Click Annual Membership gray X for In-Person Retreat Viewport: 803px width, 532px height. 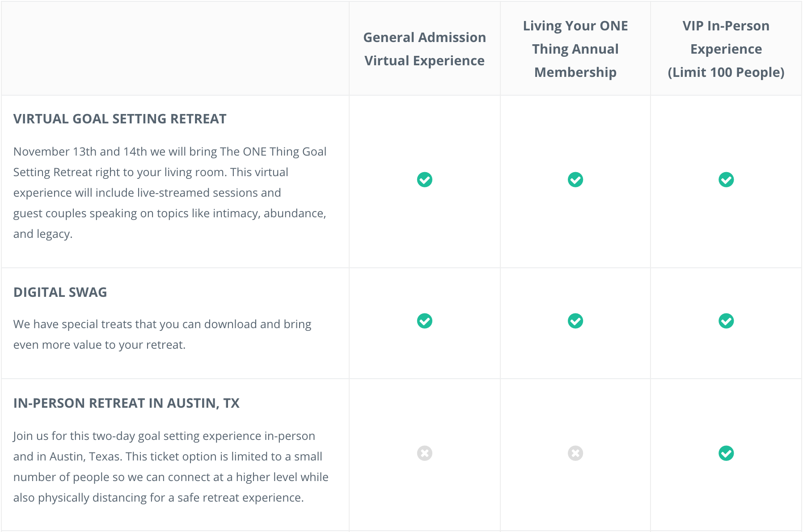tap(575, 453)
